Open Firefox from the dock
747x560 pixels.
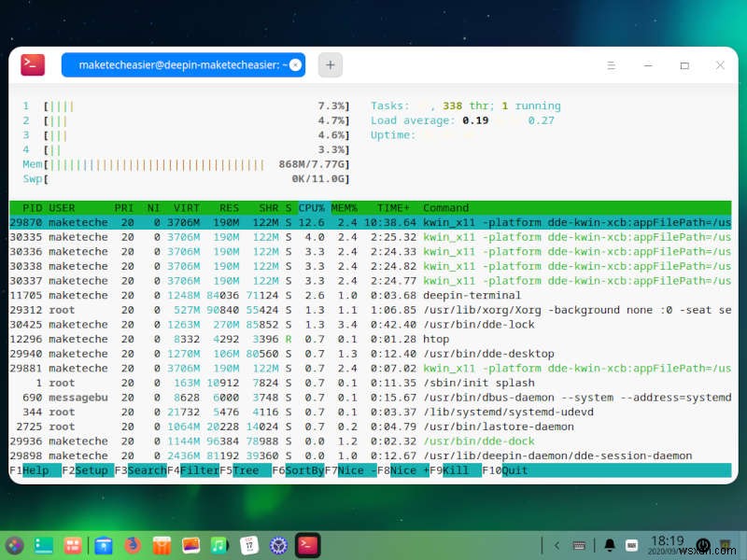[x=131, y=544]
